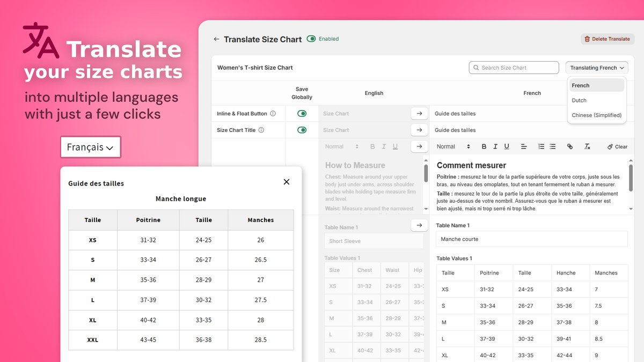Viewport: 644px width, 362px height.
Task: Insert numbered list in French editor
Action: pyautogui.click(x=541, y=146)
